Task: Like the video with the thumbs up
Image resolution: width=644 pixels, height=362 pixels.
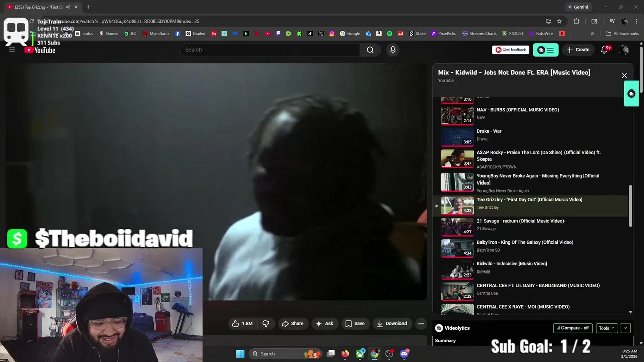Action: click(242, 323)
